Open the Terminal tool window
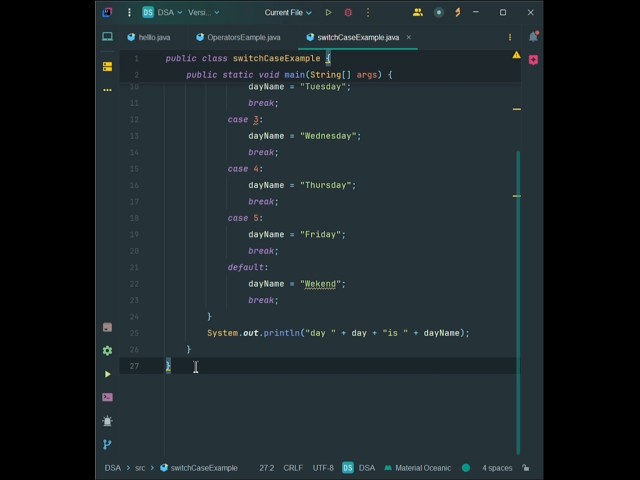The height and width of the screenshot is (480, 640). tap(107, 398)
